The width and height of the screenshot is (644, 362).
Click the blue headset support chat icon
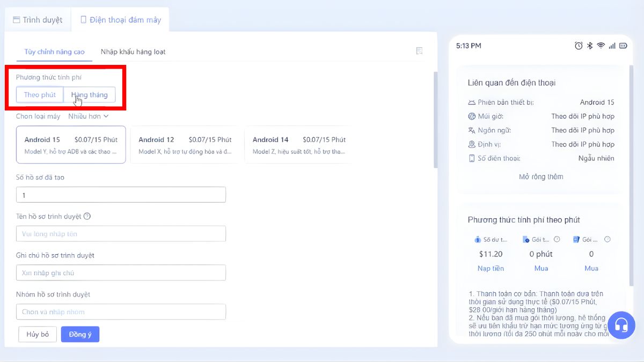pos(621,324)
